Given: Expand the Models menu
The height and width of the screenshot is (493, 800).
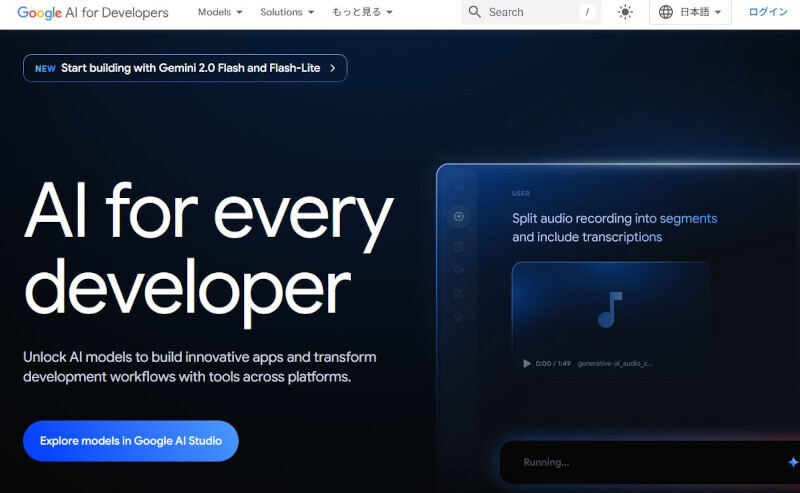Looking at the screenshot, I should tap(220, 12).
